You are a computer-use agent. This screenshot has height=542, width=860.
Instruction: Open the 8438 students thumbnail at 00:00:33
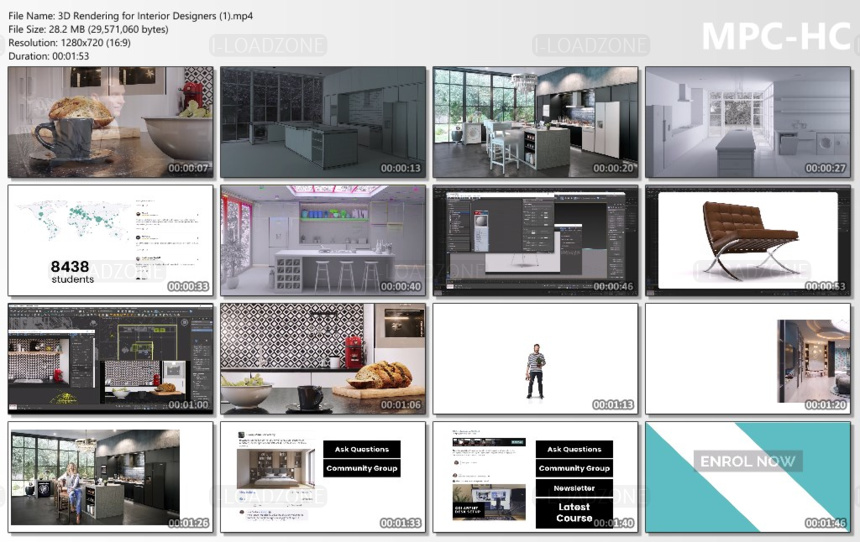tap(111, 240)
